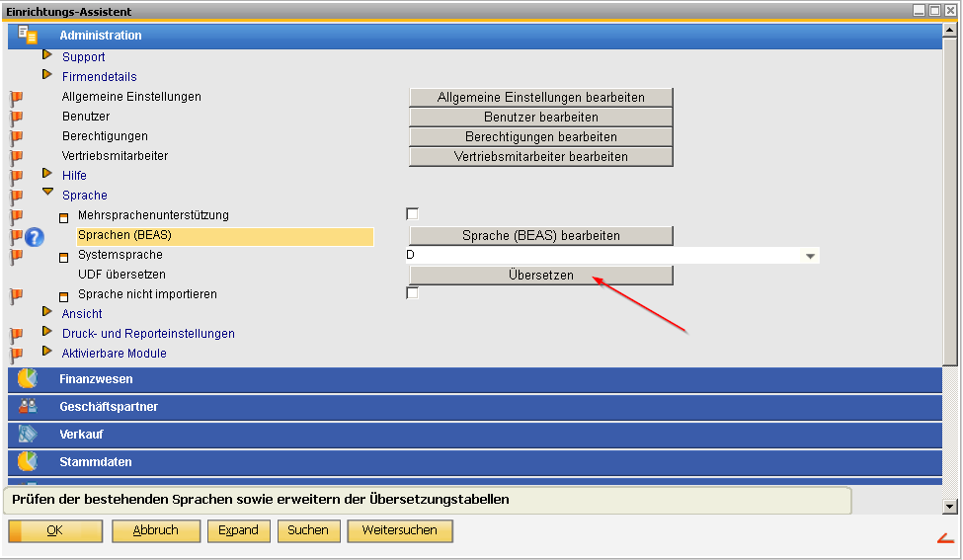The height and width of the screenshot is (560, 963).
Task: Expand Druck- und Reporteinstellungen node
Action: pyautogui.click(x=46, y=332)
